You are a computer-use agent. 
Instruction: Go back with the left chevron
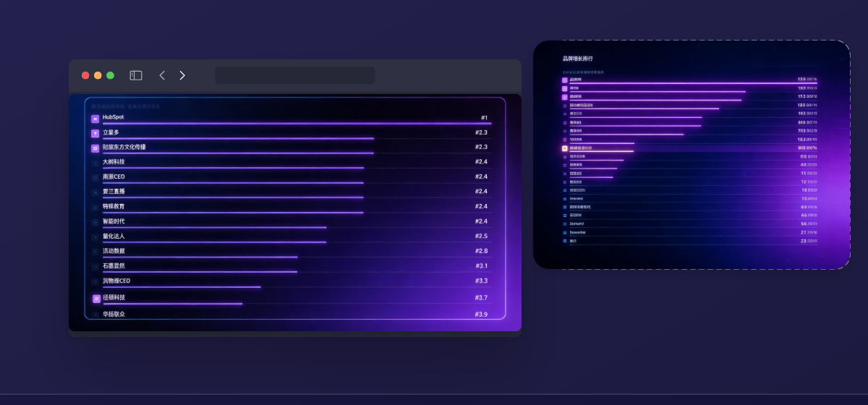[162, 75]
